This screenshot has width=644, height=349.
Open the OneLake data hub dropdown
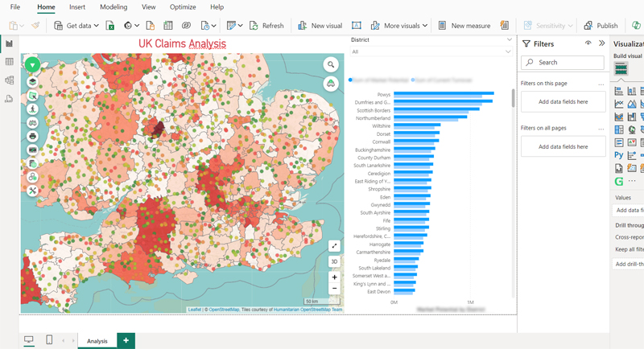coord(131,26)
